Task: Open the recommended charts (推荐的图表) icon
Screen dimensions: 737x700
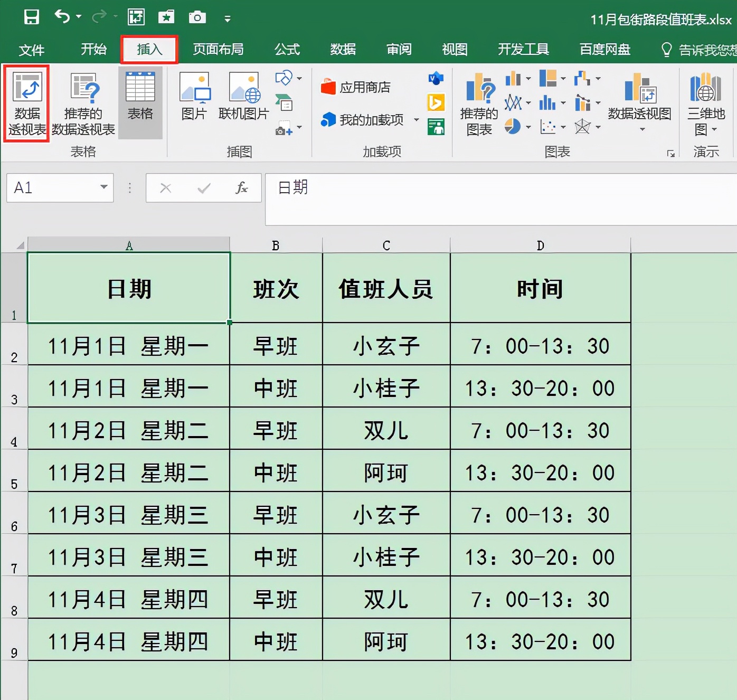Action: coord(479,103)
